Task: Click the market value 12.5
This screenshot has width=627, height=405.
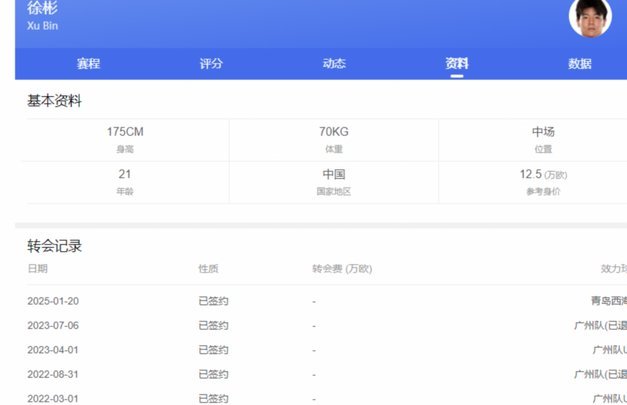Action: coord(531,174)
